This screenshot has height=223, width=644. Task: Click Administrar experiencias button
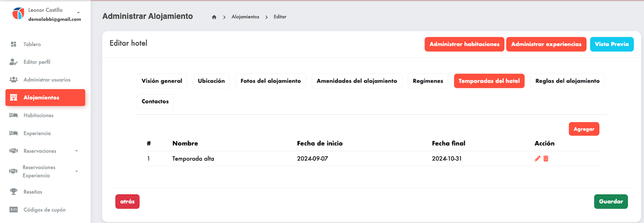click(546, 44)
